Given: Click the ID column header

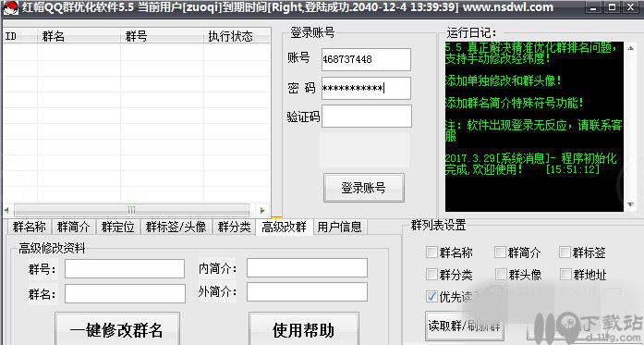Looking at the screenshot, I should pyautogui.click(x=20, y=36).
